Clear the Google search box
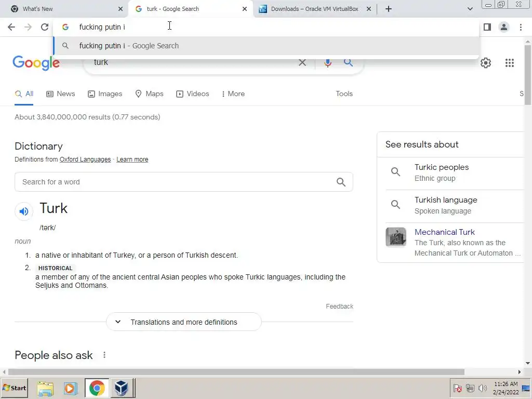532x399 pixels. (x=302, y=62)
